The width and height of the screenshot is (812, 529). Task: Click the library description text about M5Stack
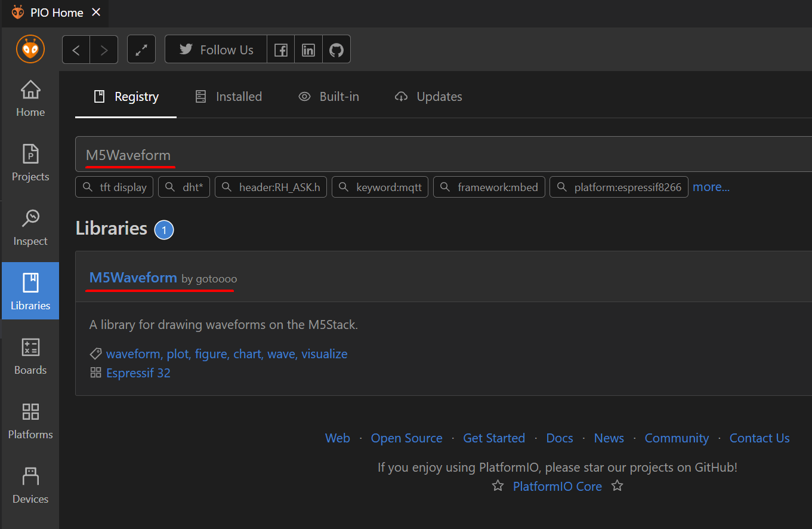point(224,325)
